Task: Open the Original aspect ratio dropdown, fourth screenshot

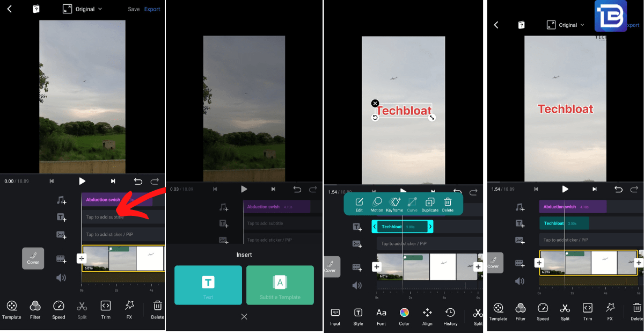Action: click(x=566, y=25)
